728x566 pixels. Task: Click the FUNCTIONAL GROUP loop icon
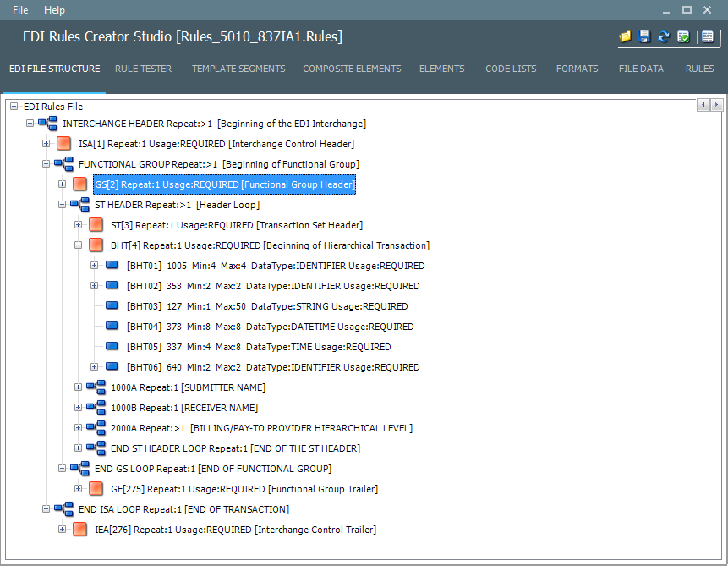(x=64, y=164)
